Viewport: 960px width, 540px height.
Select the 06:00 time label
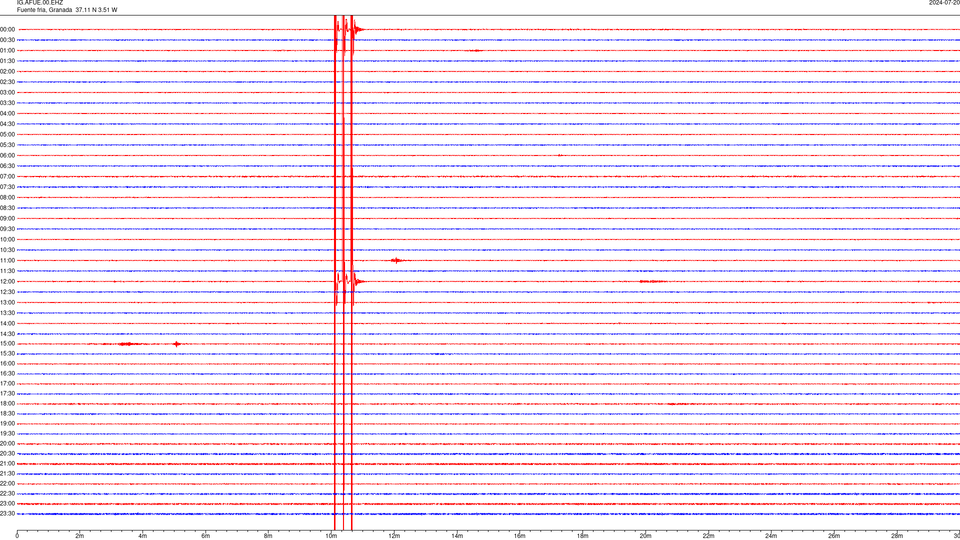7,156
